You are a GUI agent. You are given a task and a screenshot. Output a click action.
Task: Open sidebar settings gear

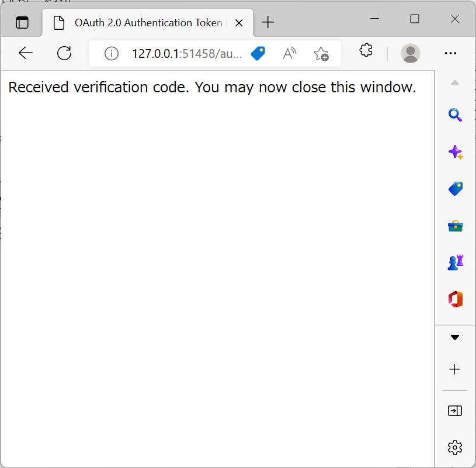(x=455, y=448)
